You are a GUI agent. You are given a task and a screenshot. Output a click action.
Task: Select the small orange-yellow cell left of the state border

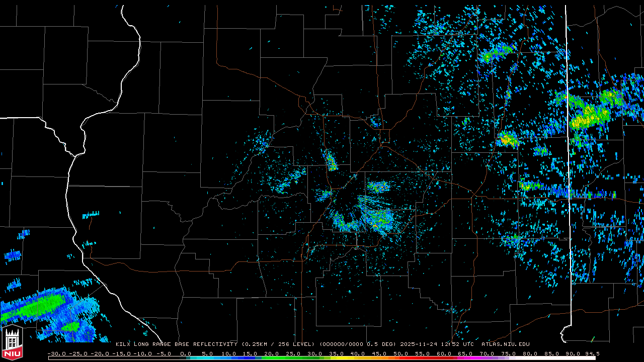[507, 140]
